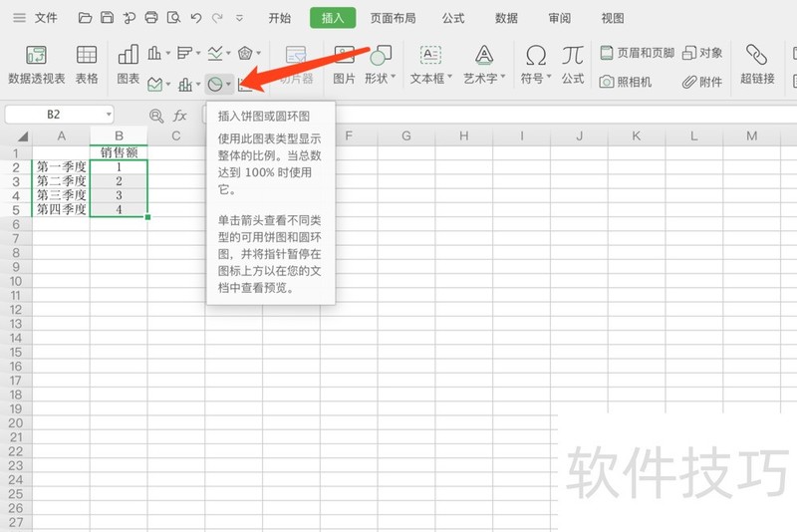
Task: Select the 销售额 header cell
Action: click(x=119, y=152)
